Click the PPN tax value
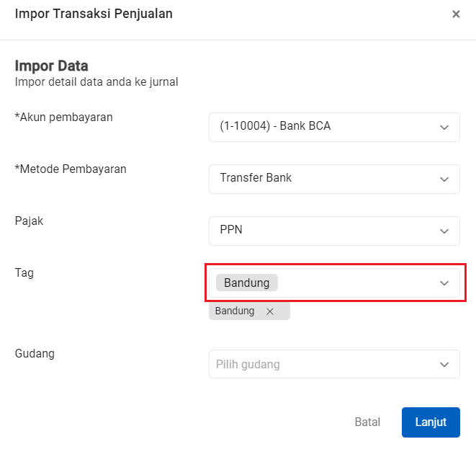 pyautogui.click(x=231, y=230)
